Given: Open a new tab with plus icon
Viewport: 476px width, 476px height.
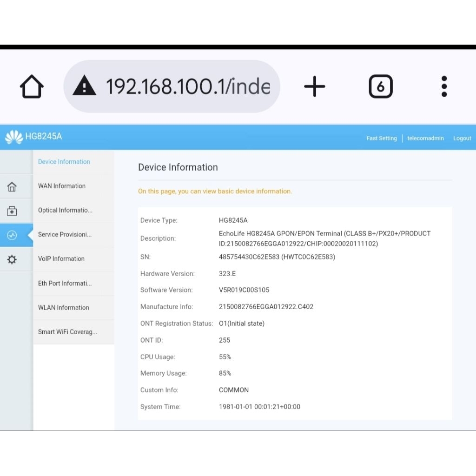Looking at the screenshot, I should pos(315,86).
